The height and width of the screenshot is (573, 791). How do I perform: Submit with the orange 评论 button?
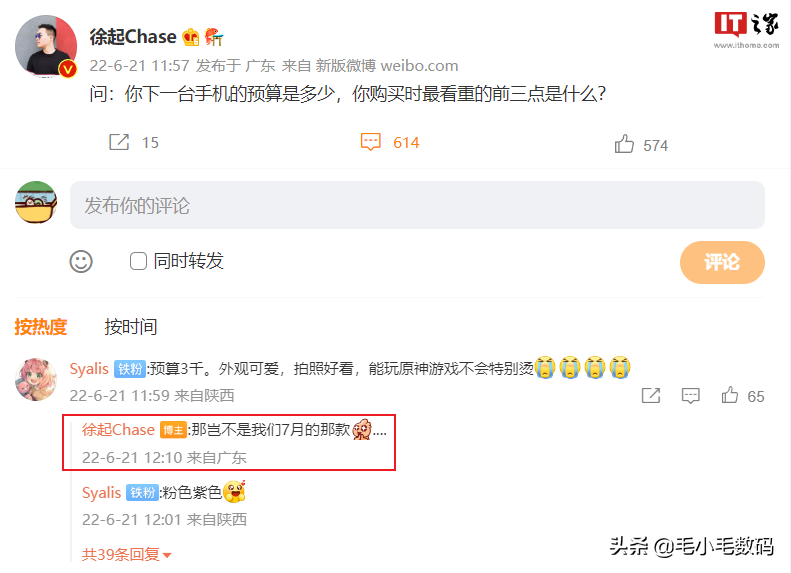tap(722, 262)
